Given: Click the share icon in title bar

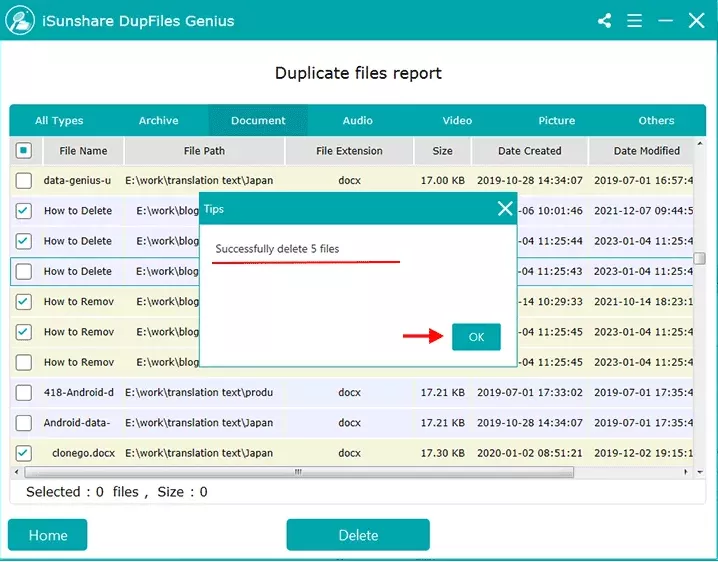Looking at the screenshot, I should 604,21.
